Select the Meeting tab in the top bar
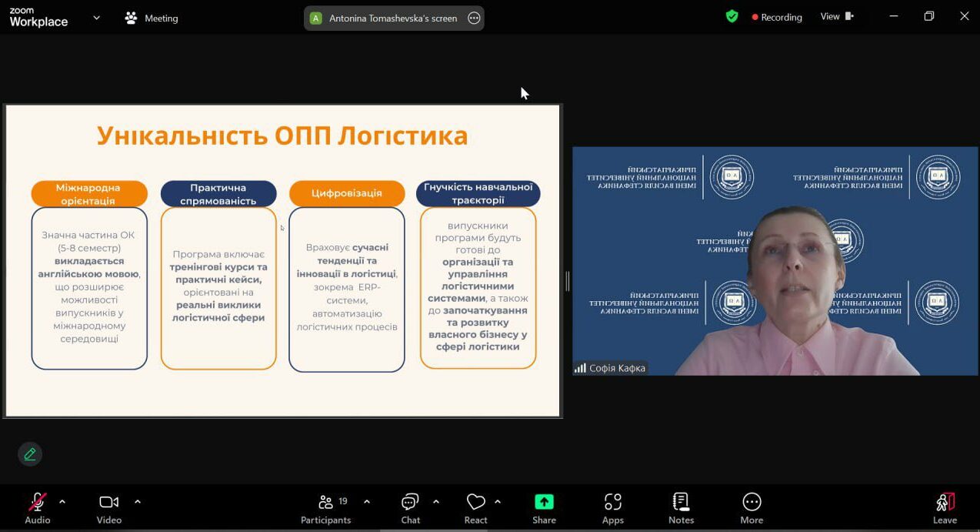This screenshot has width=980, height=532. (152, 18)
